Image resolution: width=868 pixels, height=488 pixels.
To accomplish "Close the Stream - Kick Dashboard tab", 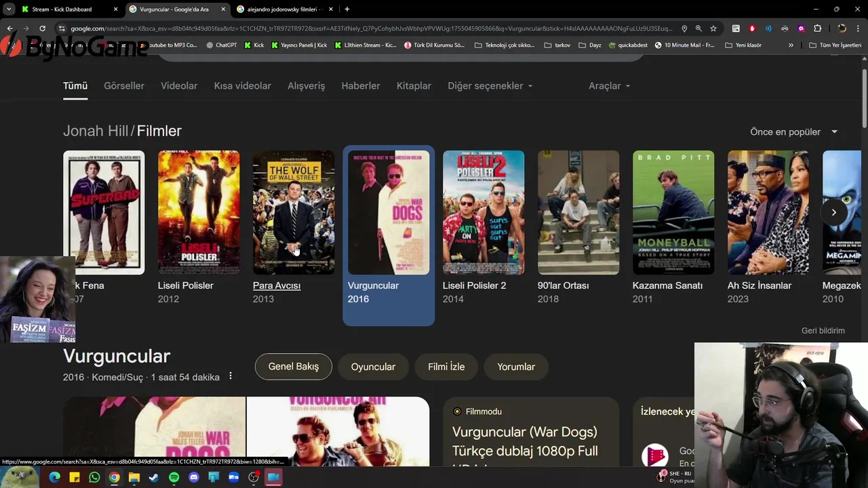I will pos(115,9).
